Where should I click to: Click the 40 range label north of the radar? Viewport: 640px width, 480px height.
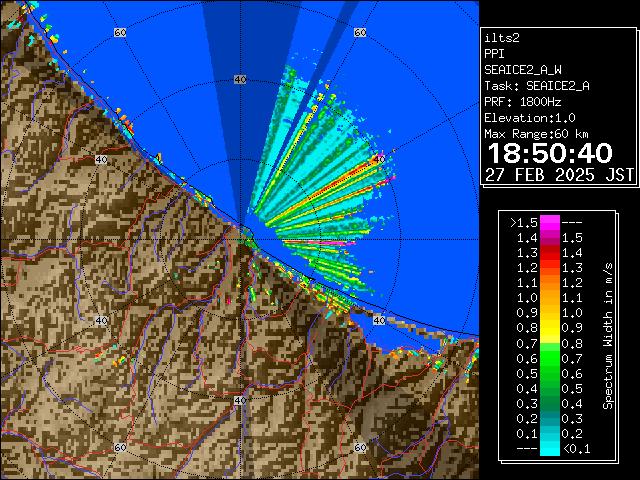[240, 80]
